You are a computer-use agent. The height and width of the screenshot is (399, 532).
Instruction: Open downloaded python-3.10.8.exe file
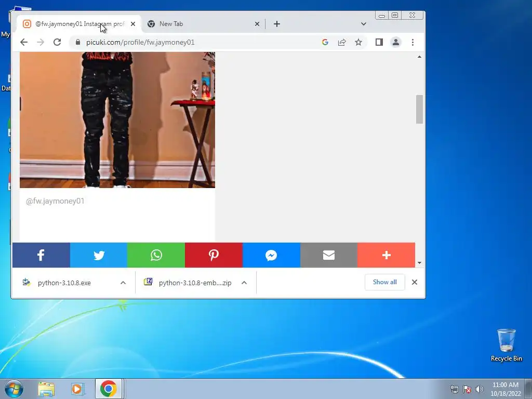64,283
